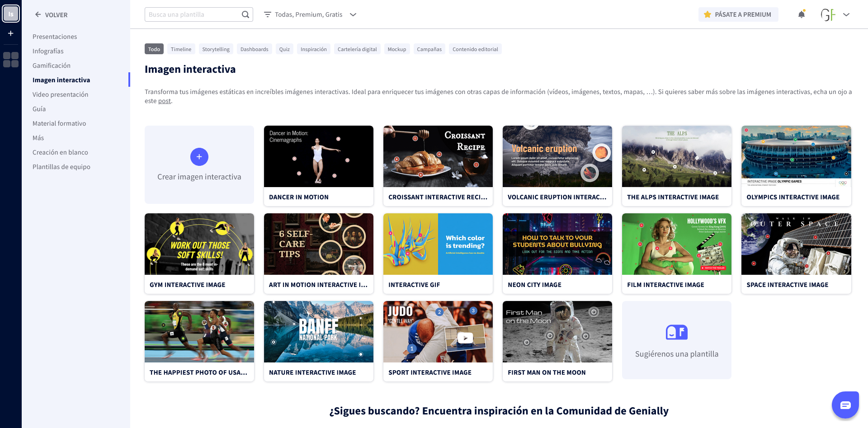Click the back arrow next to VOLVER
This screenshot has width=868, height=428.
click(38, 14)
